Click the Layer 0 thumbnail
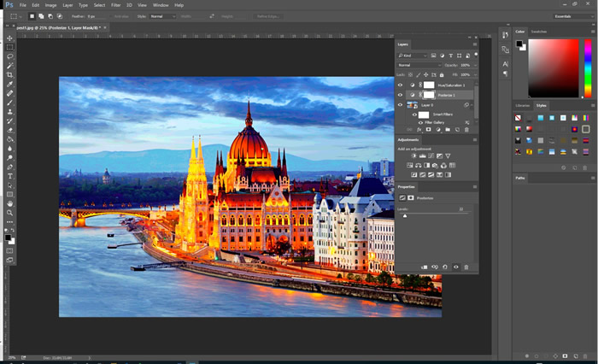Screen dimensions: 598x364 [x=413, y=105]
